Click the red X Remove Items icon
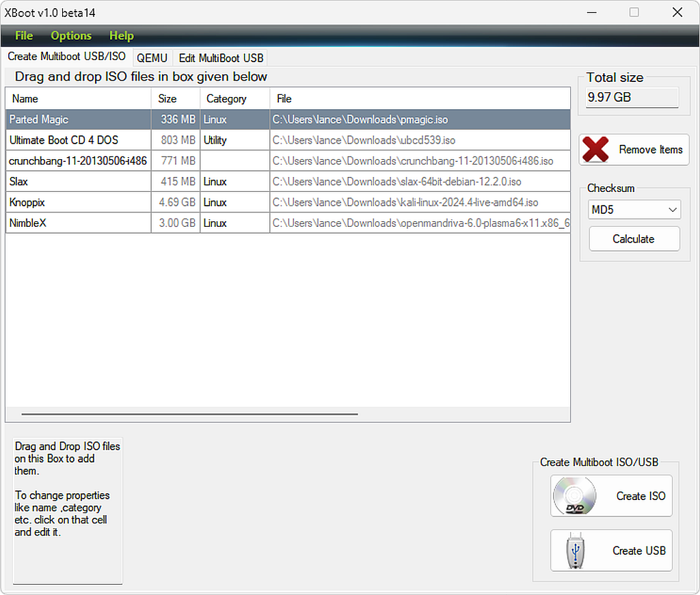Viewport: 700px width, 595px height. pos(595,150)
